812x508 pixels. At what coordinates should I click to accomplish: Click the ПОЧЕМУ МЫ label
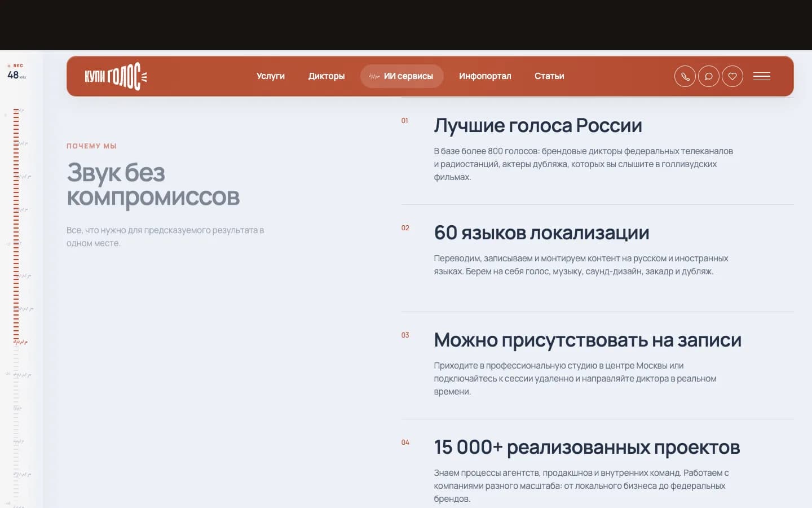tap(91, 146)
